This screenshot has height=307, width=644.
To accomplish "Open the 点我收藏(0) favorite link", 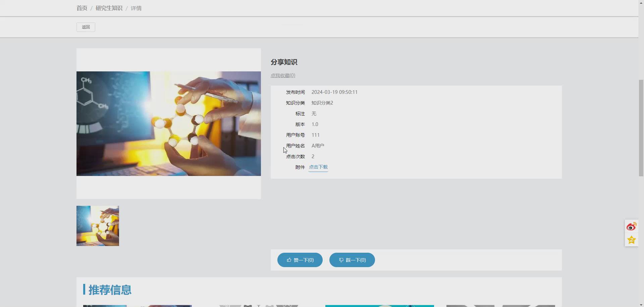I will click(283, 75).
